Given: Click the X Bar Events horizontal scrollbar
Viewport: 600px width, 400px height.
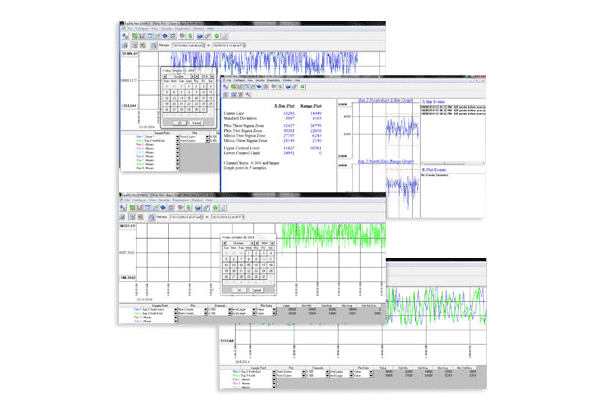Looking at the screenshot, I should (453, 163).
